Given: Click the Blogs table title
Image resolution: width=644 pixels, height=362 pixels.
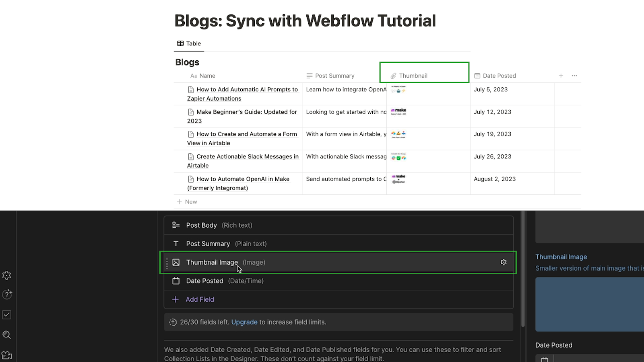Looking at the screenshot, I should pyautogui.click(x=187, y=62).
